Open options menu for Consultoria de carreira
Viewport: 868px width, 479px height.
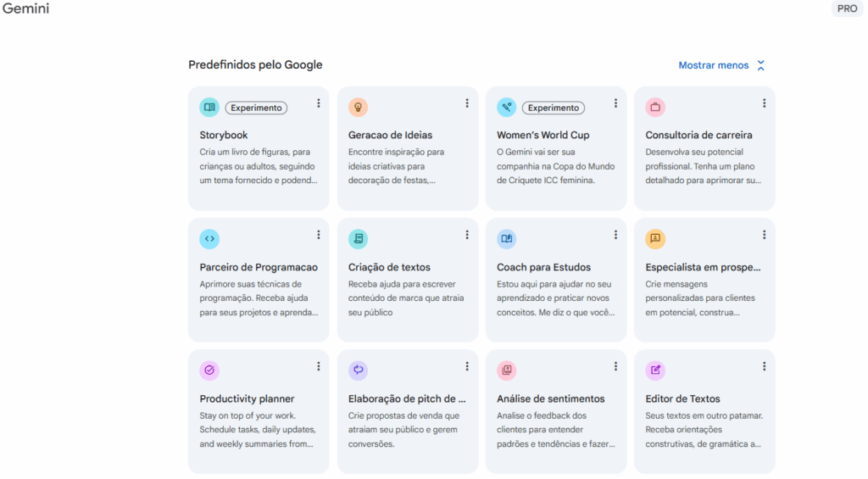coord(764,103)
